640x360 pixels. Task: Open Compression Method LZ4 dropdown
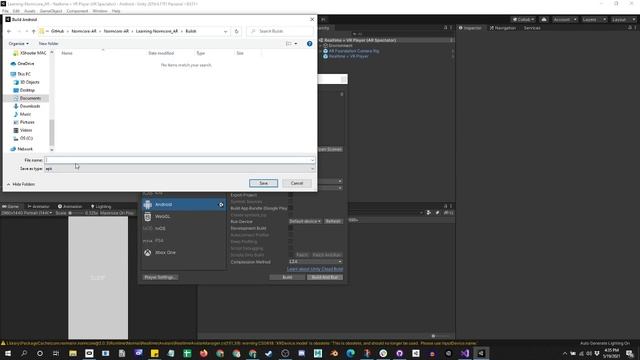tap(315, 262)
